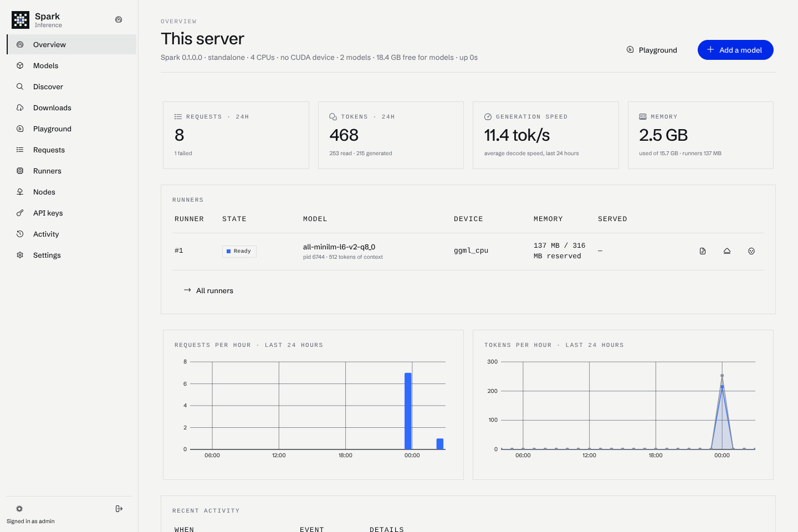Click the peak point in tokens chart
798x532 pixels.
(722, 376)
